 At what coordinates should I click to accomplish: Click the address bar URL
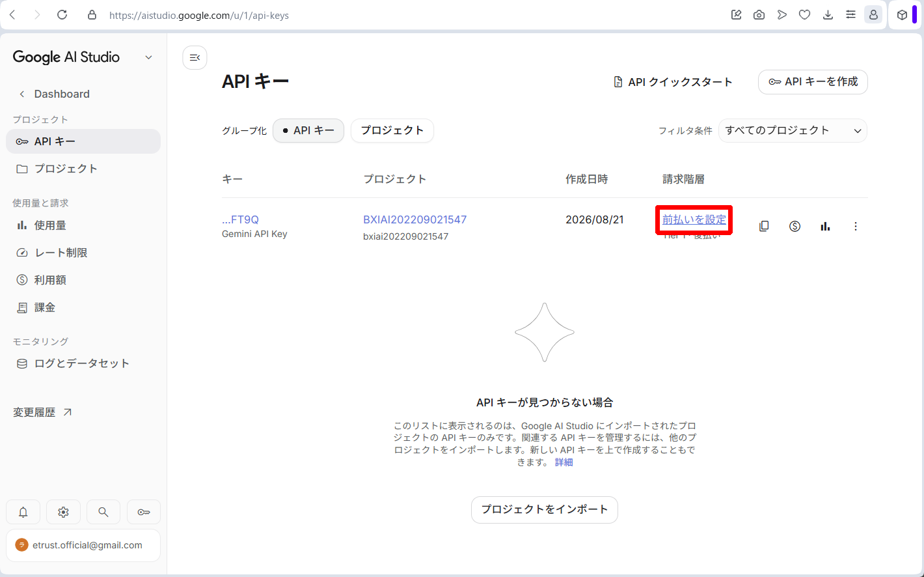pos(199,15)
